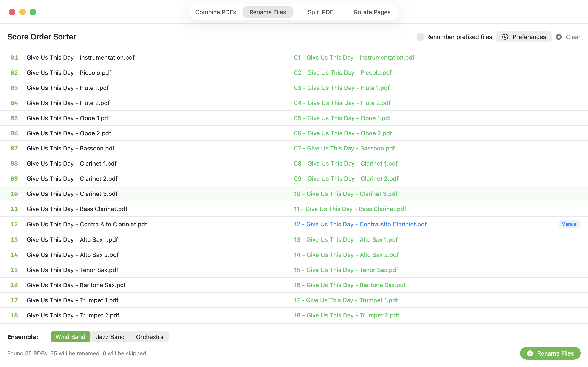This screenshot has width=588, height=367.
Task: Click the Preferences button
Action: click(x=524, y=37)
